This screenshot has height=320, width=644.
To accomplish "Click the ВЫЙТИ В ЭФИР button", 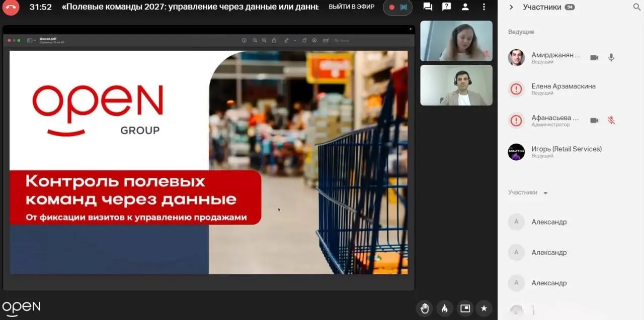I will point(351,7).
